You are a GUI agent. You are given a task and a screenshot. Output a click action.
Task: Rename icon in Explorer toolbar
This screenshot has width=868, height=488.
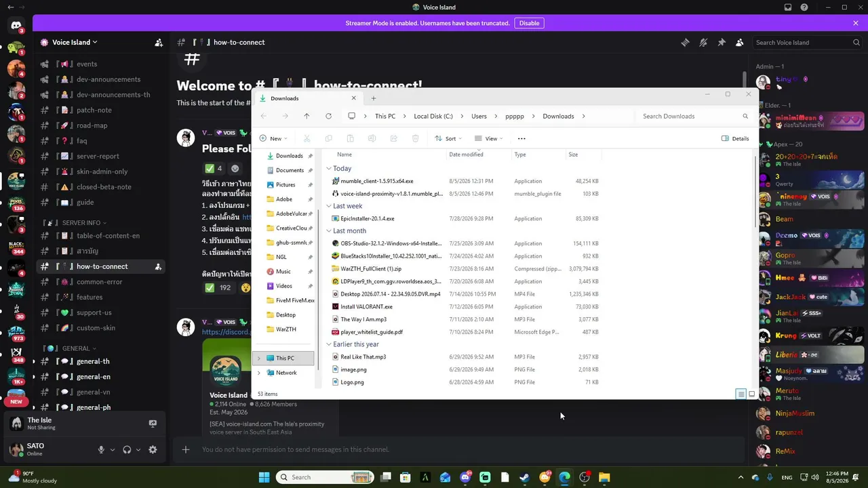coord(372,138)
